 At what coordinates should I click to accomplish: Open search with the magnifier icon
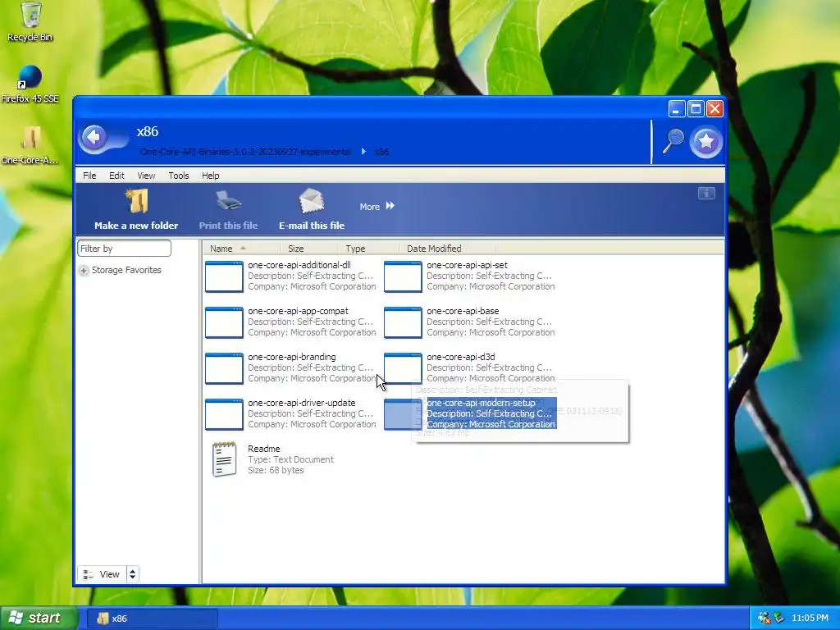tap(673, 140)
